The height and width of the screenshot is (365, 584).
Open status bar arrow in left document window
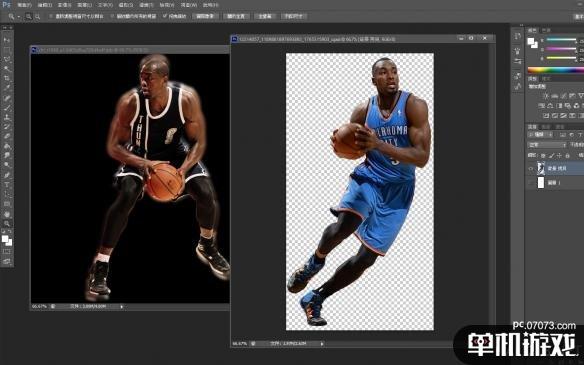click(x=121, y=307)
